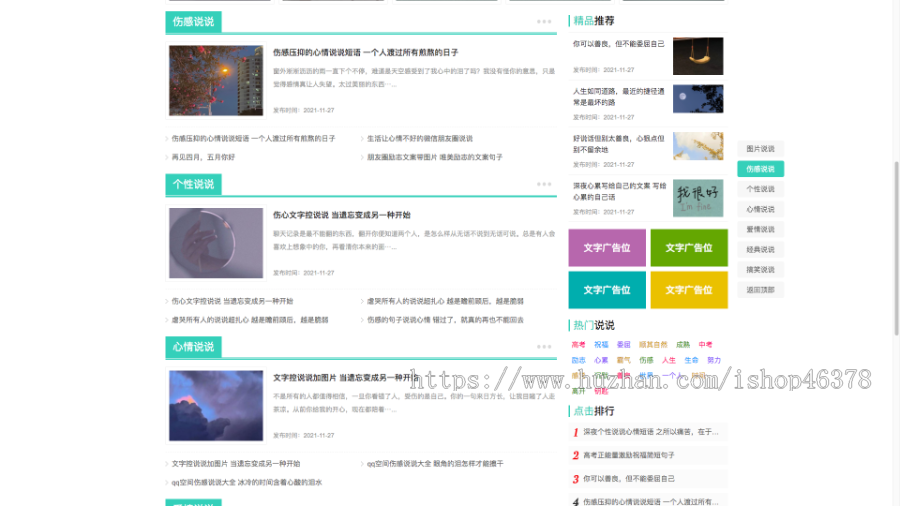The height and width of the screenshot is (506, 900).
Task: Select 爱情说说 in the floating side menu
Action: (760, 229)
